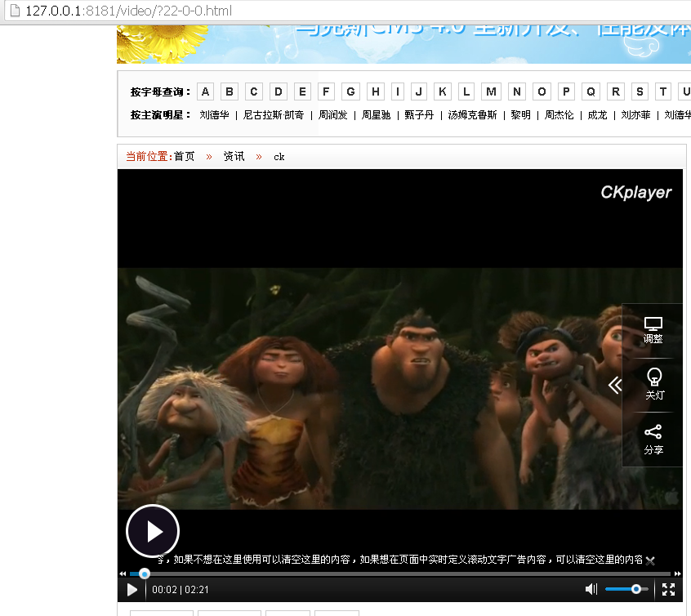Filter by letter S
Screen dimensions: 691x616
[x=640, y=92]
